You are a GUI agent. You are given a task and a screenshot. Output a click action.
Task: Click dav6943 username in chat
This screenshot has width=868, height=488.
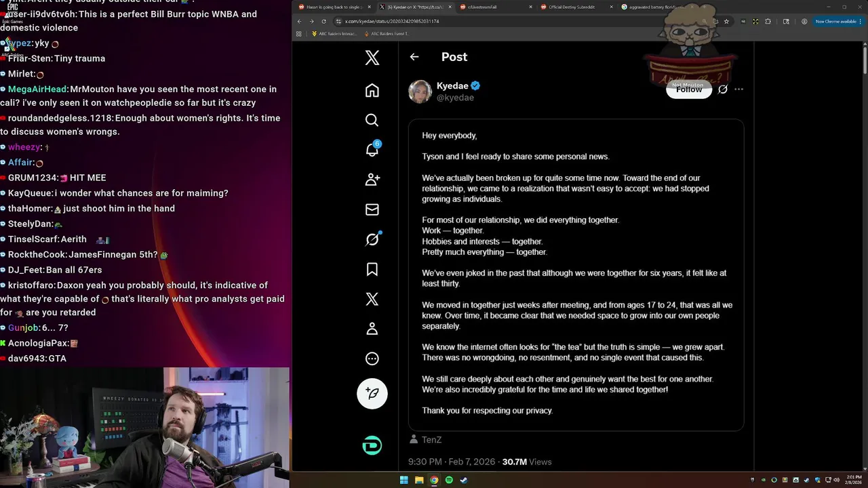pyautogui.click(x=26, y=359)
